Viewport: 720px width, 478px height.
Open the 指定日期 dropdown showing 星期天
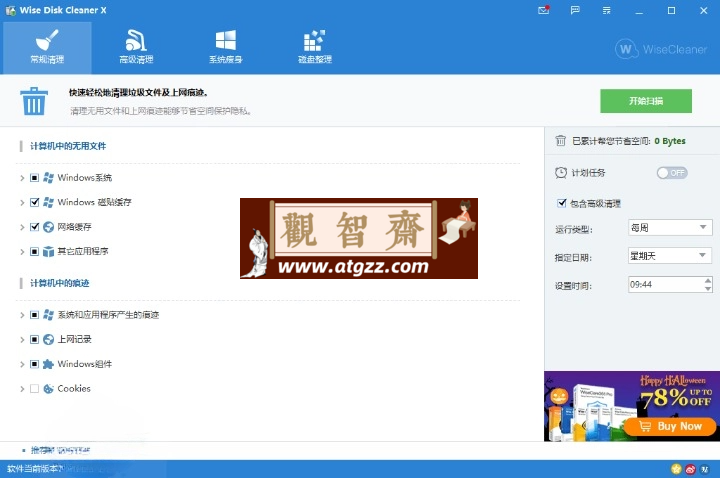pyautogui.click(x=669, y=256)
